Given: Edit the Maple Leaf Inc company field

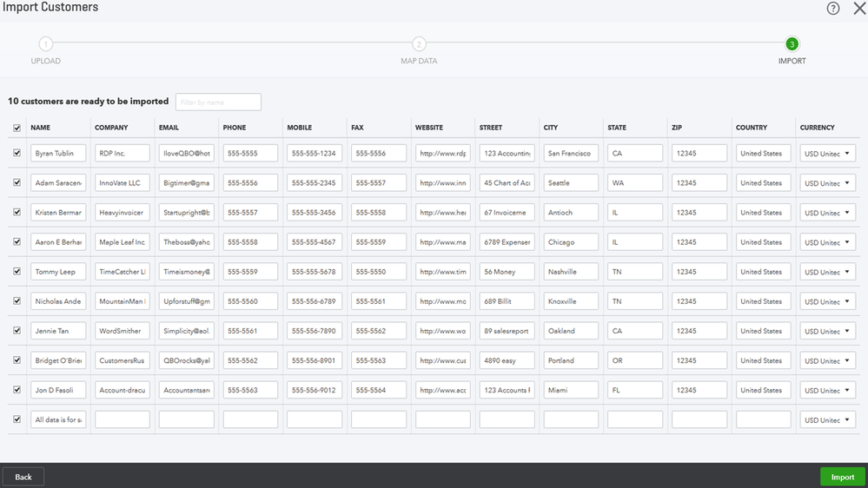Looking at the screenshot, I should pyautogui.click(x=123, y=242).
